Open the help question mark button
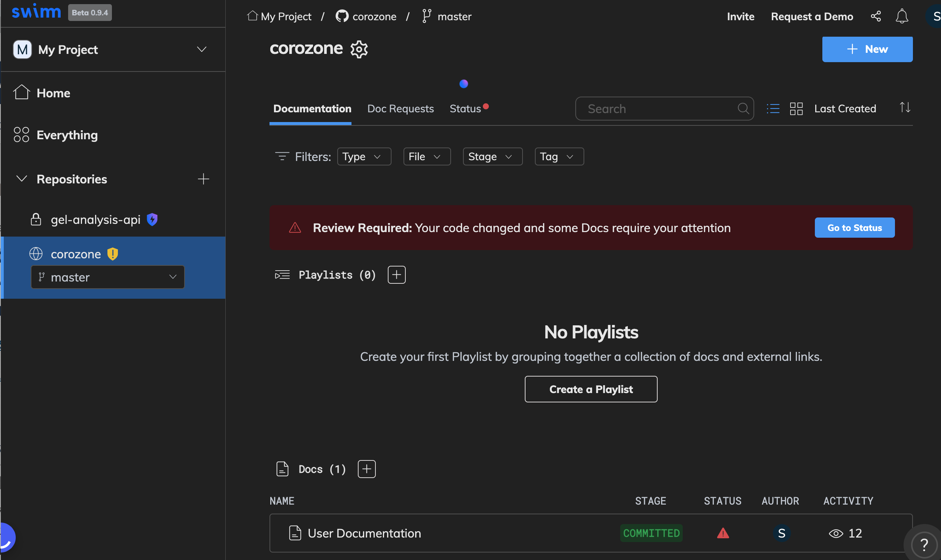This screenshot has height=560, width=941. click(924, 545)
